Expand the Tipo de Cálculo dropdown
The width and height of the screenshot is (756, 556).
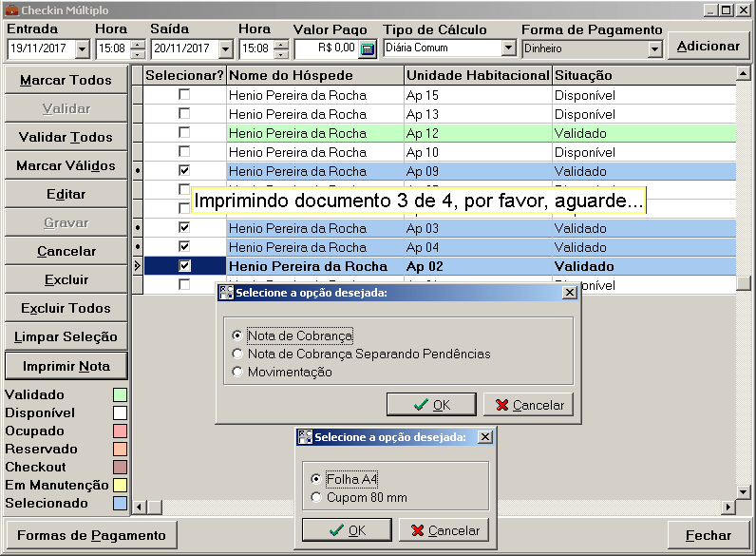tap(508, 48)
